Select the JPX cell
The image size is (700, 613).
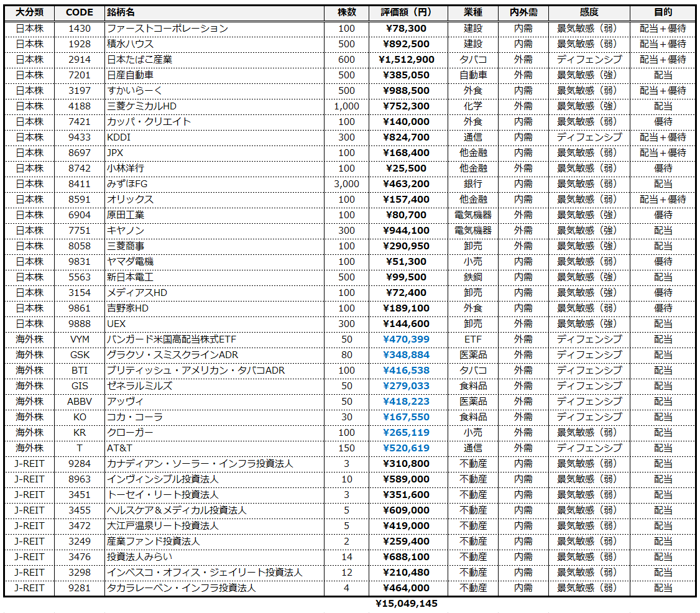point(214,153)
